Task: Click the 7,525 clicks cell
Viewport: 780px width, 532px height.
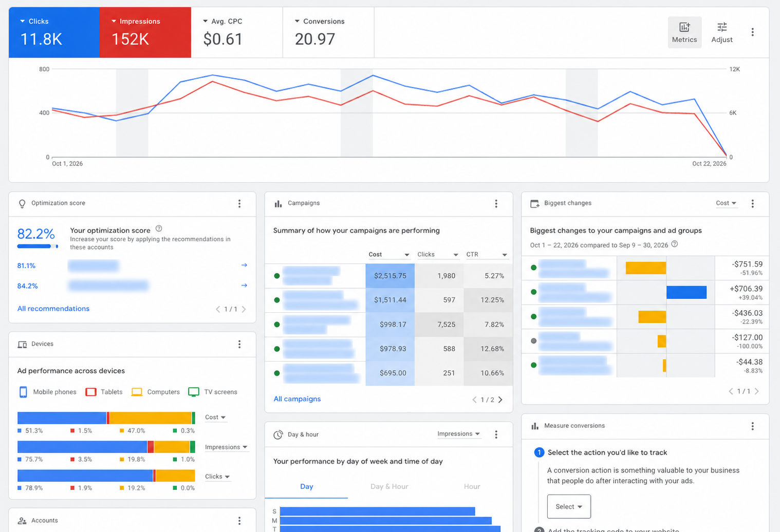Action: click(439, 325)
